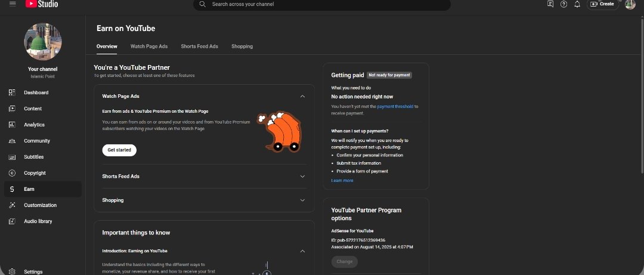Click the Community icon in sidebar
644x275 pixels.
pyautogui.click(x=12, y=141)
